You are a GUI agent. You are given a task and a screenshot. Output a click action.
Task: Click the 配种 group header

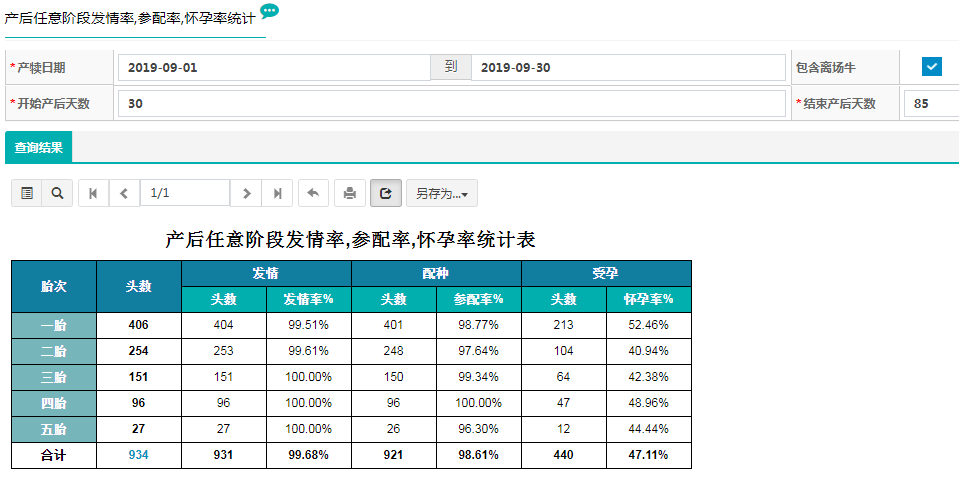(436, 273)
